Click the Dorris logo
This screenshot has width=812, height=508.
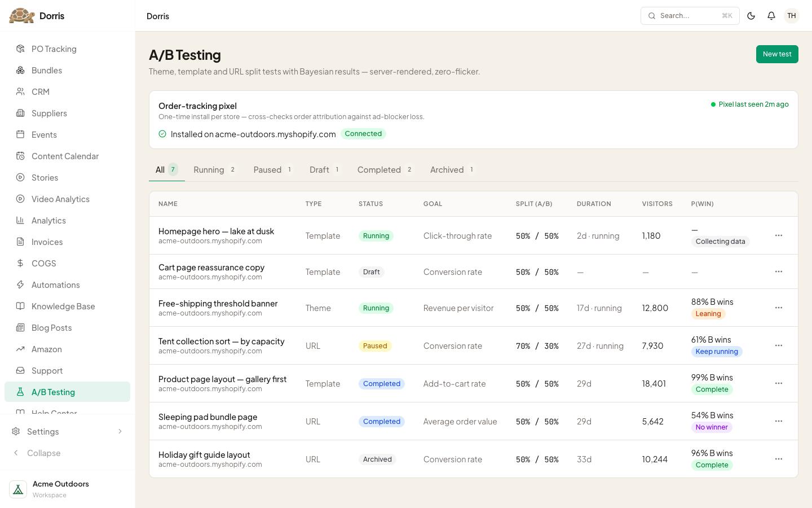[37, 16]
